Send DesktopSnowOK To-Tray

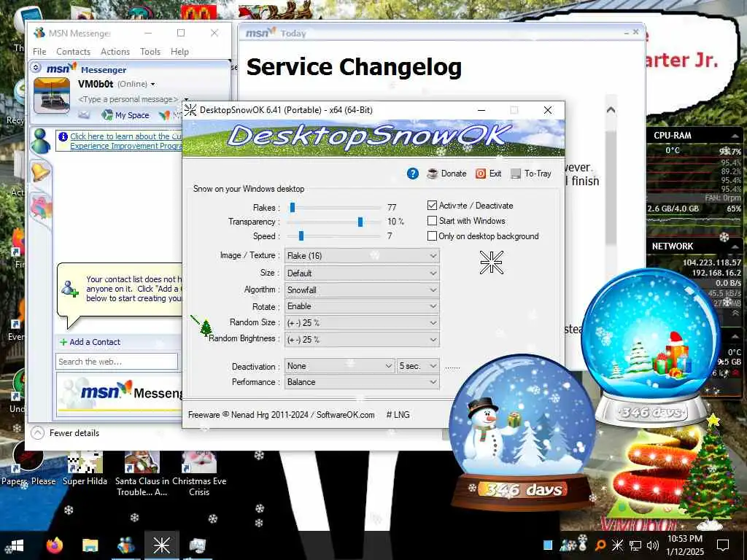point(531,174)
